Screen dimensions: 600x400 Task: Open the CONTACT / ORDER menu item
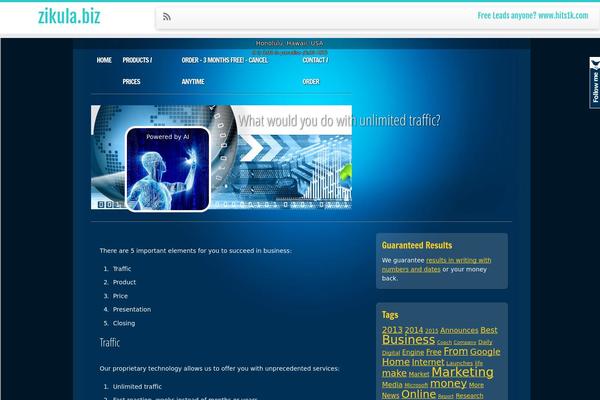click(x=315, y=71)
